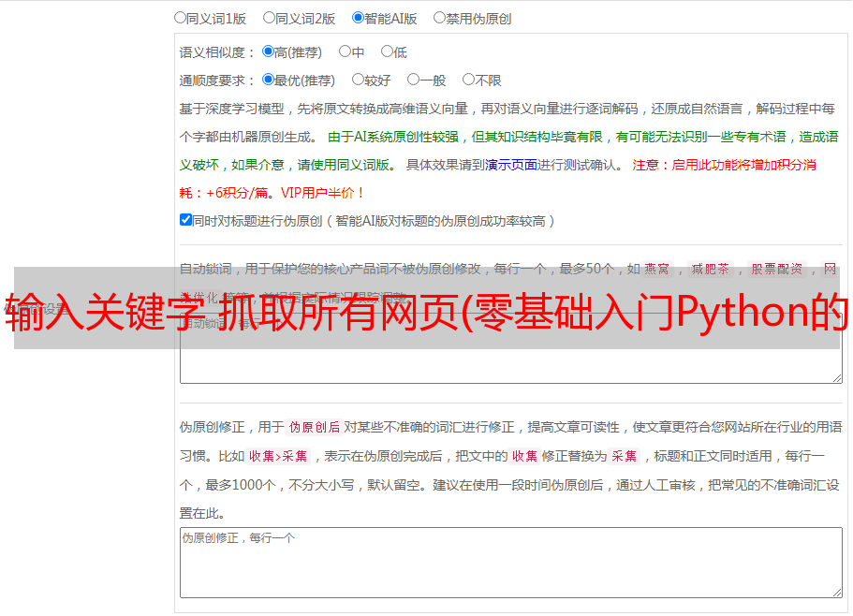Select 禁用伪原创 radio option
853x616 pixels.
(439, 18)
